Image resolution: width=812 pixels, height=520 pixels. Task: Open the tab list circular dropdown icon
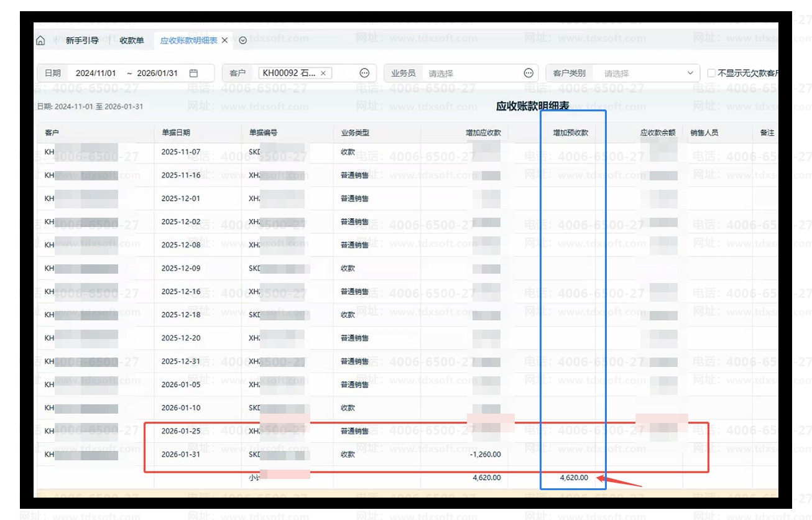243,40
